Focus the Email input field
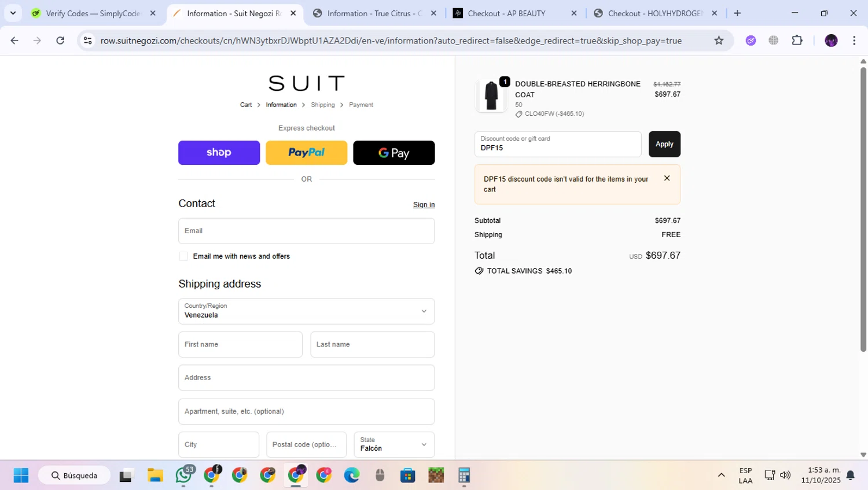The image size is (868, 490). [x=307, y=231]
